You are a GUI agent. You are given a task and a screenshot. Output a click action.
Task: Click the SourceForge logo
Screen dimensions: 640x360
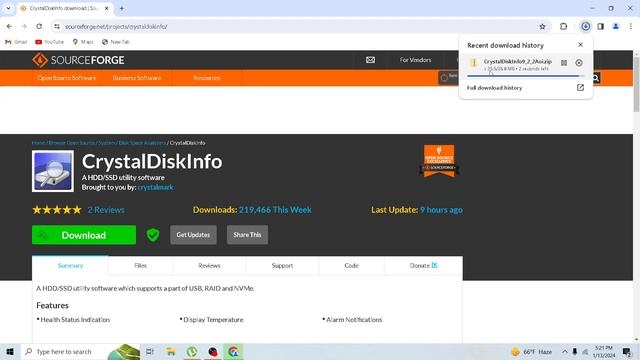(x=78, y=60)
